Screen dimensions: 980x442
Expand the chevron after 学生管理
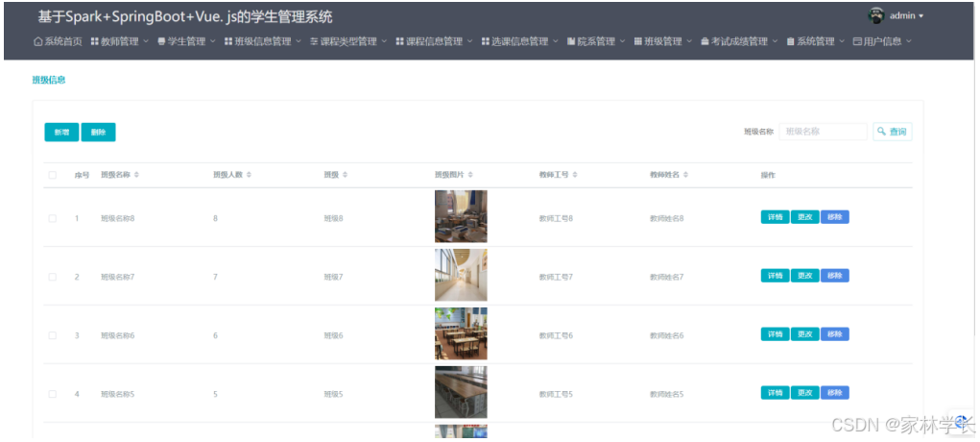pos(212,41)
